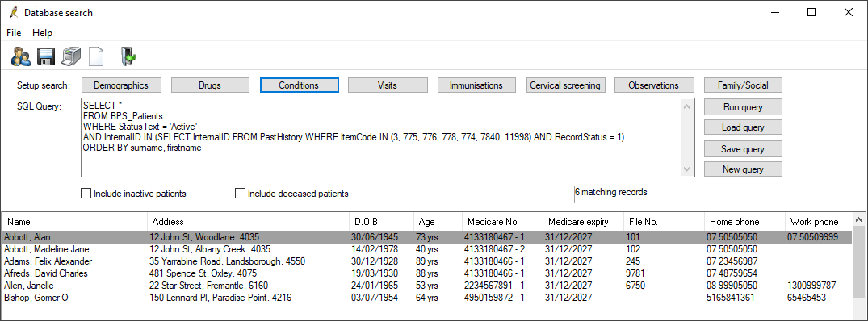Click home phone 07 23456987
Screen dimensions: 868x321
(x=732, y=261)
